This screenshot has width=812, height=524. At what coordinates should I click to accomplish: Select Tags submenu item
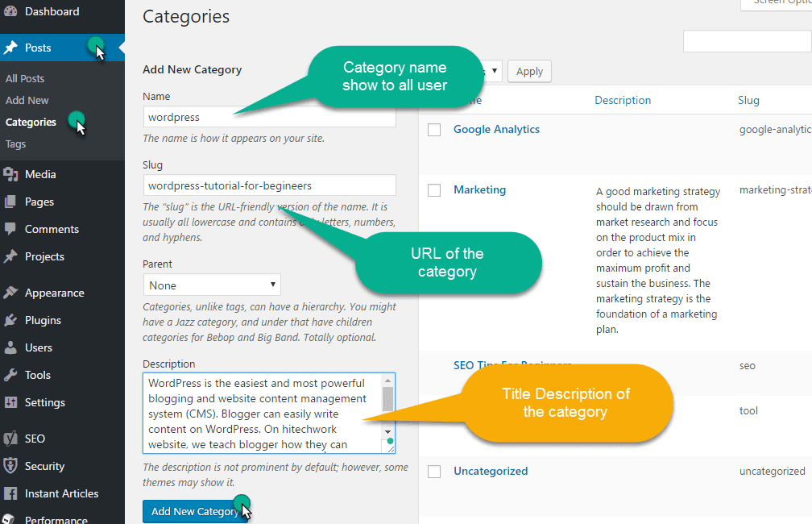(15, 144)
